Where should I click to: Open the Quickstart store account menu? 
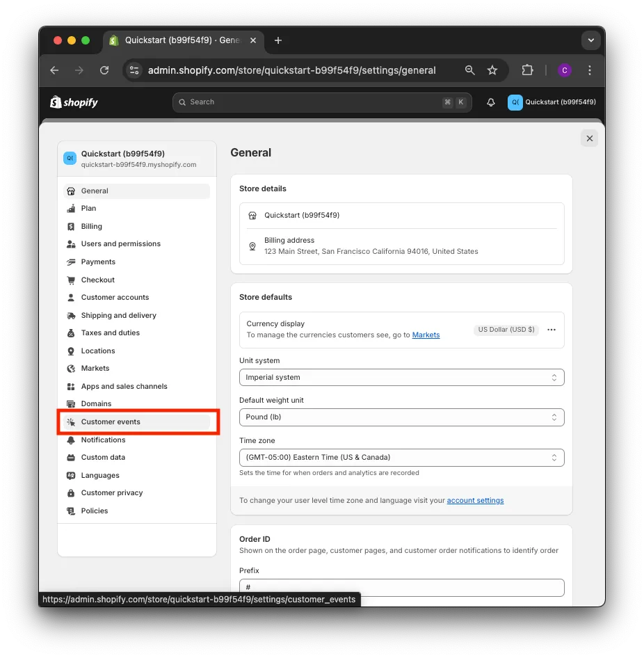click(x=552, y=102)
